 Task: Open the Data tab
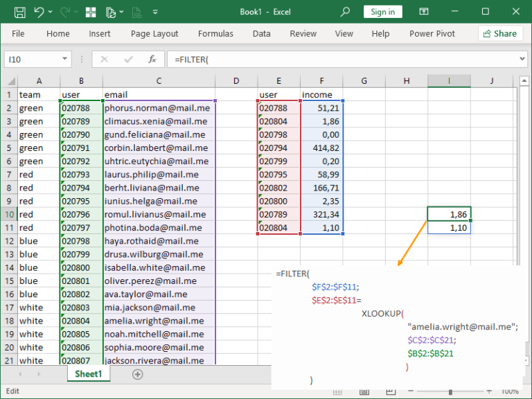click(262, 33)
